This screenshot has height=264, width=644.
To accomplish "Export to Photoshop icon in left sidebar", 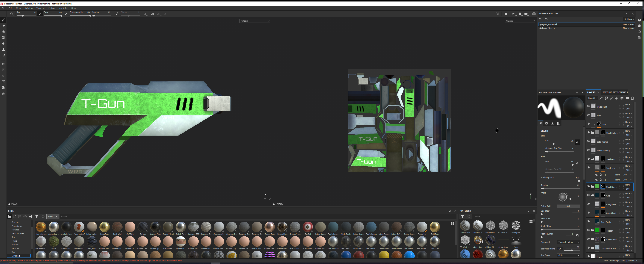I will 3,82.
